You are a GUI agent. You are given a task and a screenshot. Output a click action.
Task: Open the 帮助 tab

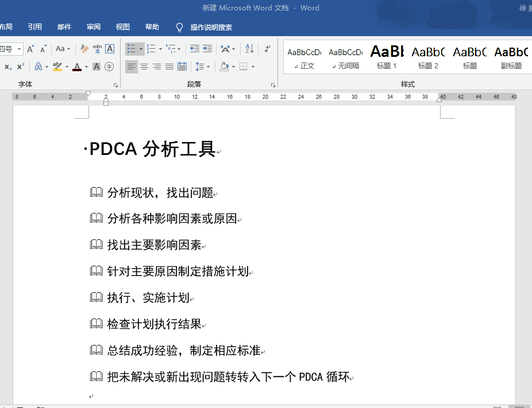pos(152,27)
